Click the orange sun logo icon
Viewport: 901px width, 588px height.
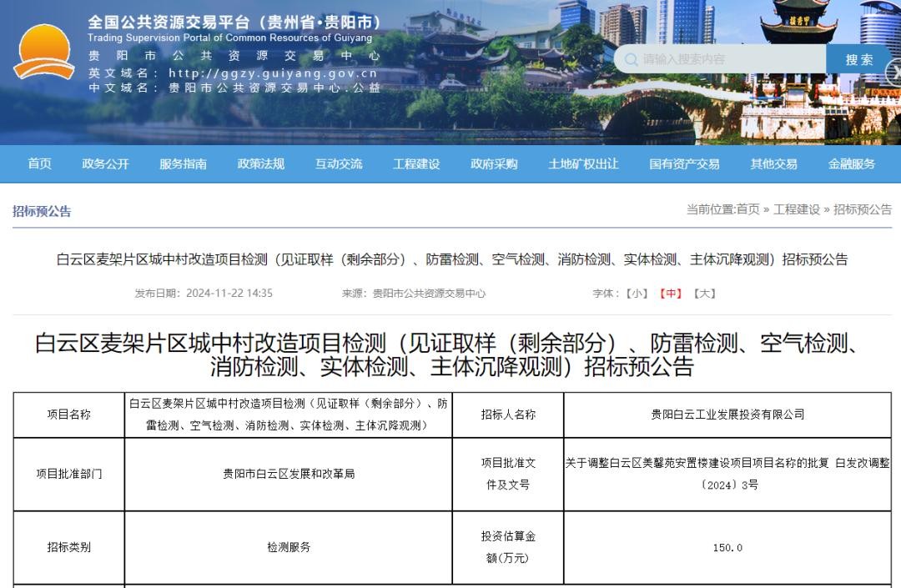(44, 53)
